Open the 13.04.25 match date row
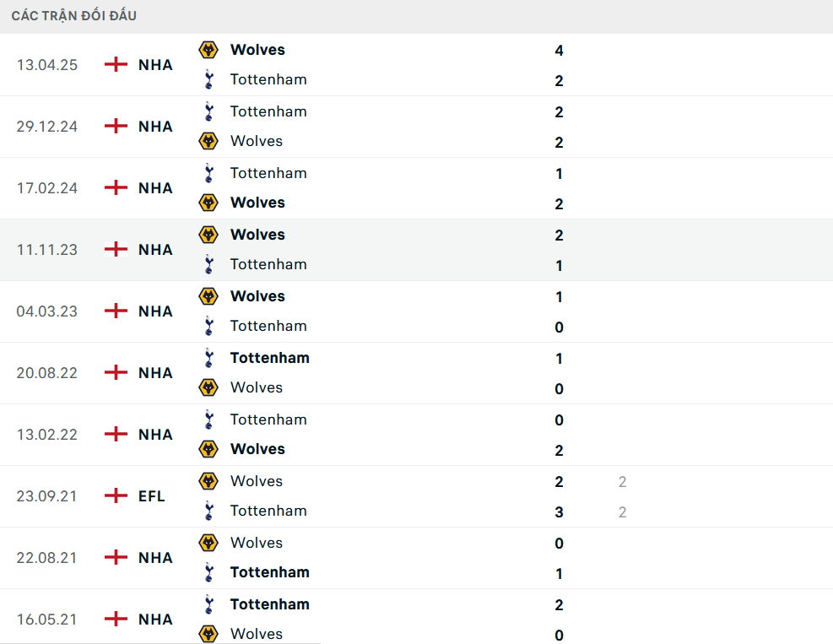The image size is (833, 644). click(x=47, y=65)
